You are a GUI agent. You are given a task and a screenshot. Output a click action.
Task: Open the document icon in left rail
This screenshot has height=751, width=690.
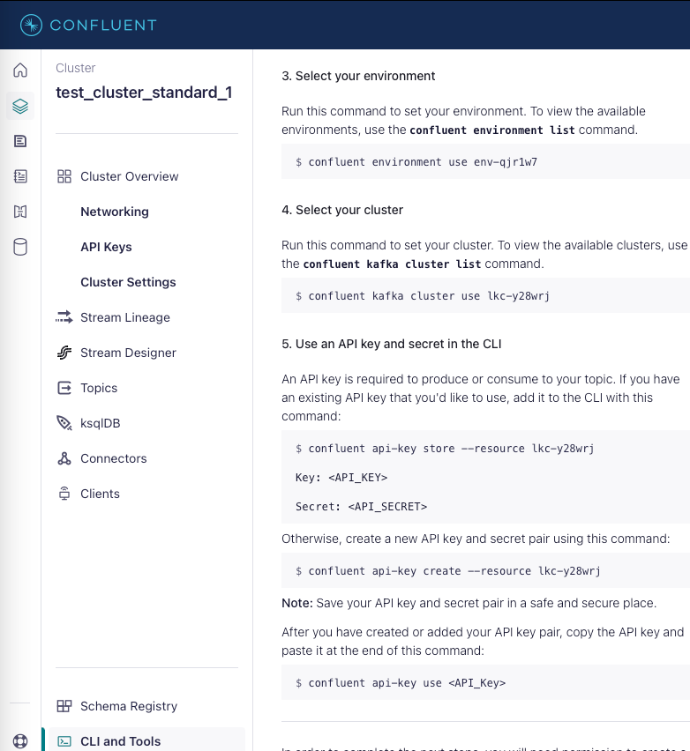pos(20,141)
